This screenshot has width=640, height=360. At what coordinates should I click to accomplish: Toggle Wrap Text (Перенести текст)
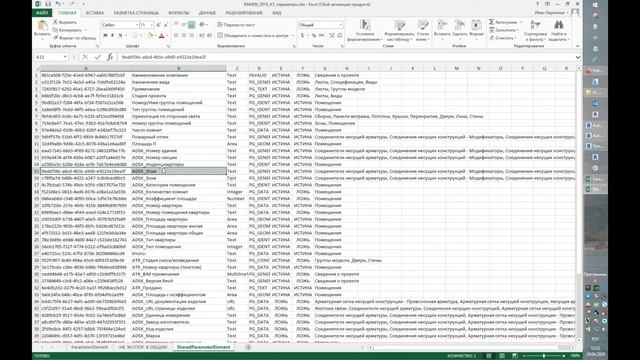click(x=236, y=25)
